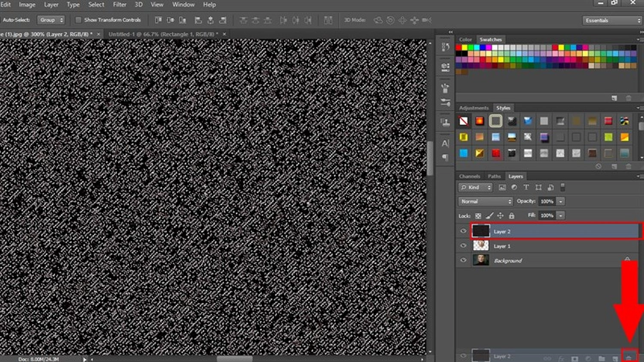Image resolution: width=644 pixels, height=362 pixels.
Task: Open the Kind filter type dropdown
Action: [x=476, y=188]
